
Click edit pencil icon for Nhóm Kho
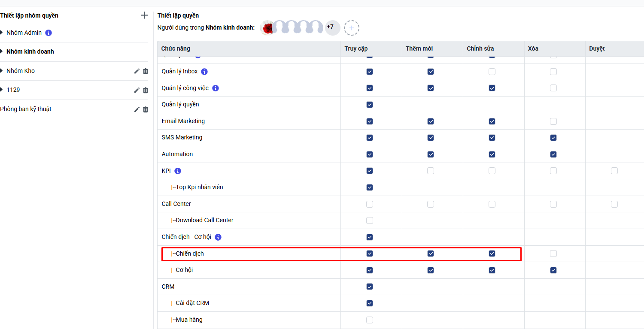point(137,71)
